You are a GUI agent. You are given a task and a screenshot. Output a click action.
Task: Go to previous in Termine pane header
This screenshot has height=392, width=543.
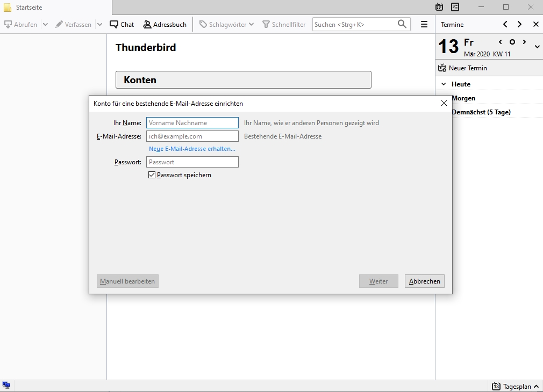pos(505,24)
